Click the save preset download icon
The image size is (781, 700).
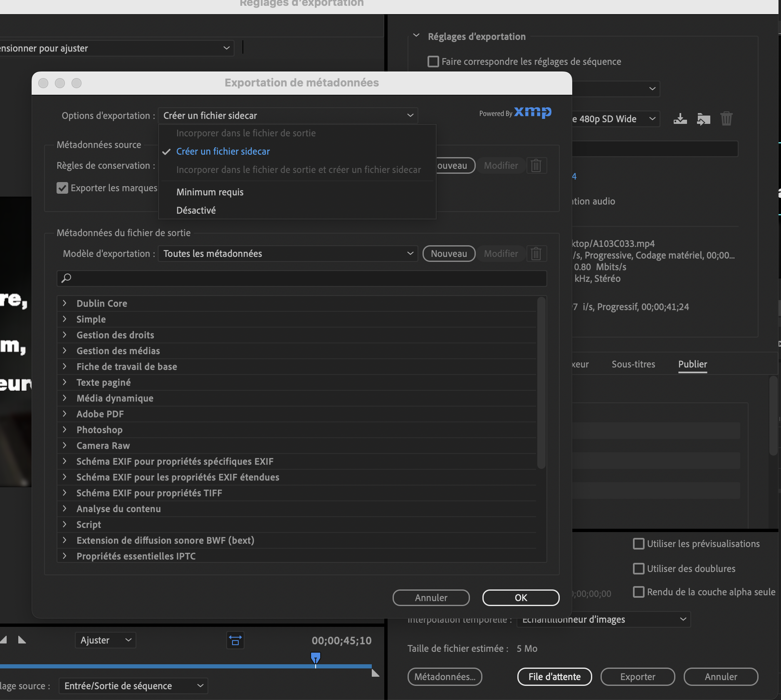tap(680, 119)
